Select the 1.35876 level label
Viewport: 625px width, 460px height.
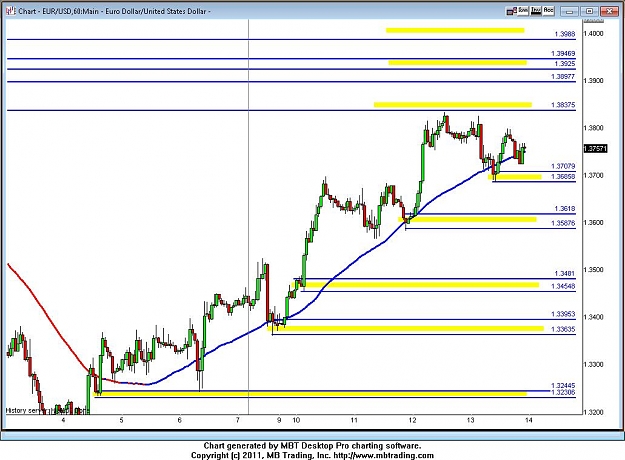click(563, 223)
